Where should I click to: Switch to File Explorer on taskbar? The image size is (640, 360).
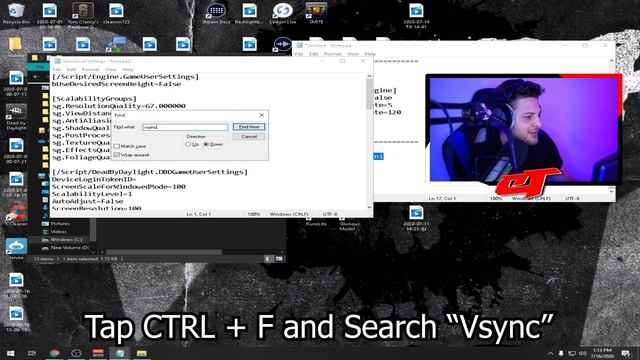(141, 353)
